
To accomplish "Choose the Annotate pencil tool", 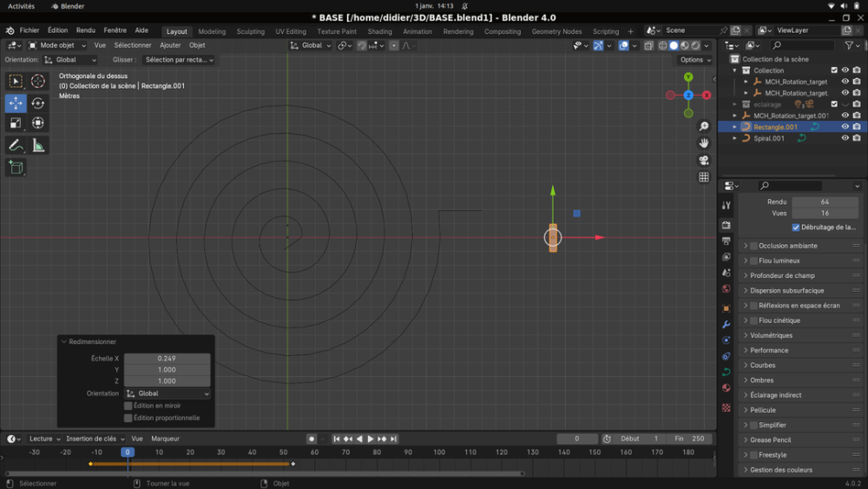I will click(16, 146).
